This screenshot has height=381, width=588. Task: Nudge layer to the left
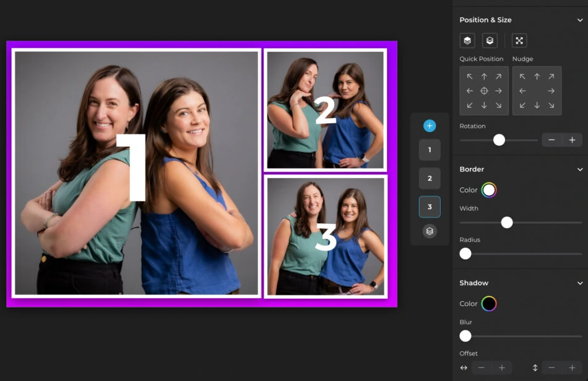[x=522, y=91]
